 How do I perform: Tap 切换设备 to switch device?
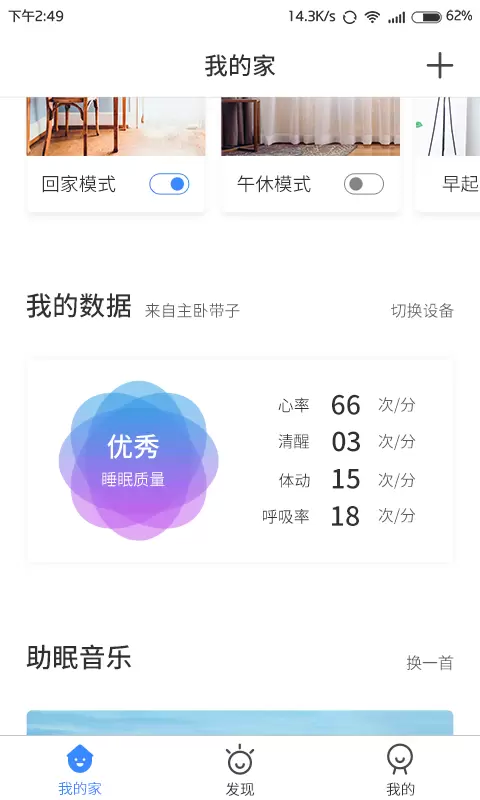click(x=422, y=310)
